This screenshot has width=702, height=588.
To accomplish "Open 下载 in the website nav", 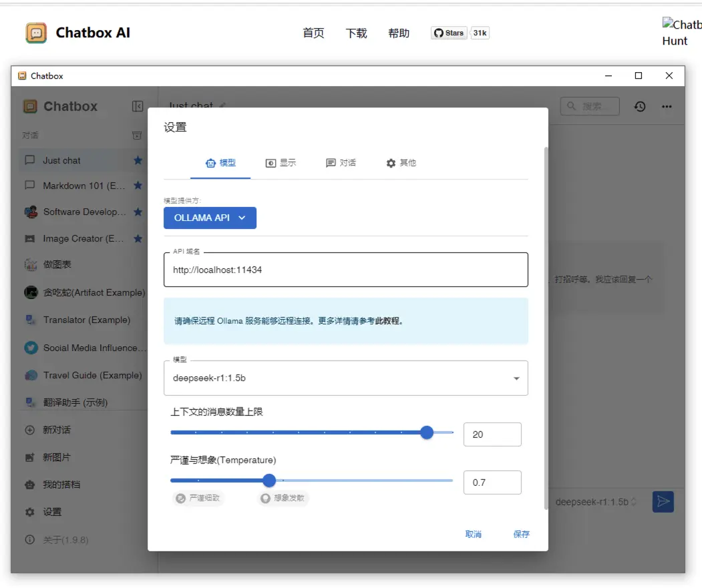I will tap(357, 33).
